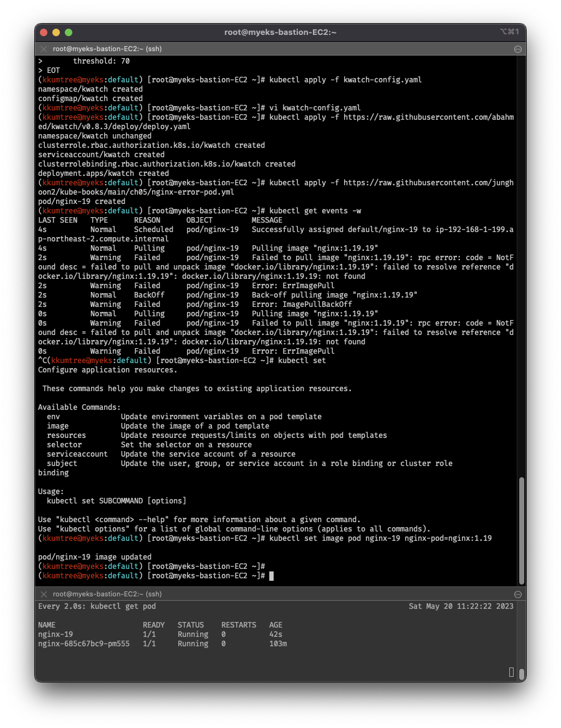Screen dimensions: 561x728
Task: Click the 'RESTARTS' column header
Action: (x=239, y=625)
